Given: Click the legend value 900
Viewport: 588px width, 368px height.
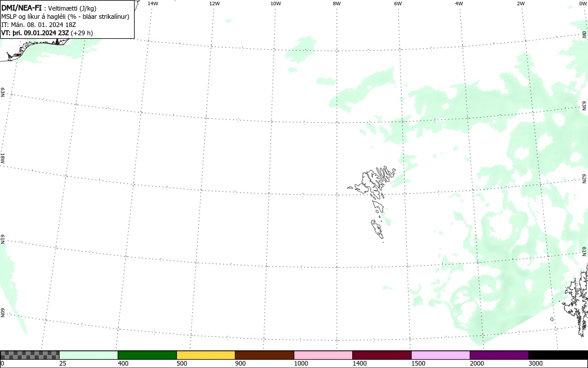Looking at the screenshot, I should coord(240,363).
